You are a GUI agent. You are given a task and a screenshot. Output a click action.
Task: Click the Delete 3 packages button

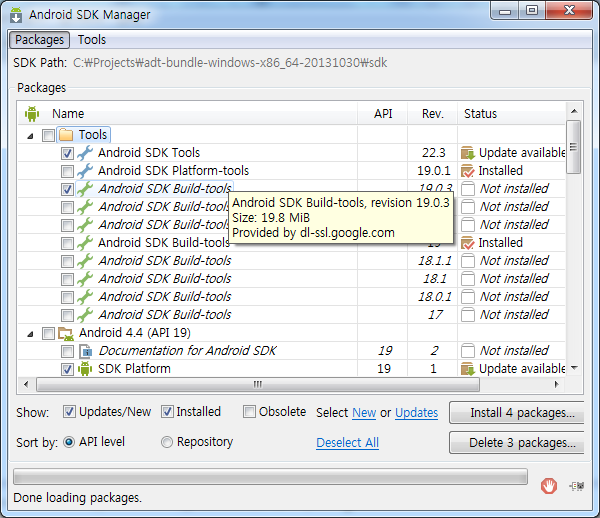click(517, 443)
